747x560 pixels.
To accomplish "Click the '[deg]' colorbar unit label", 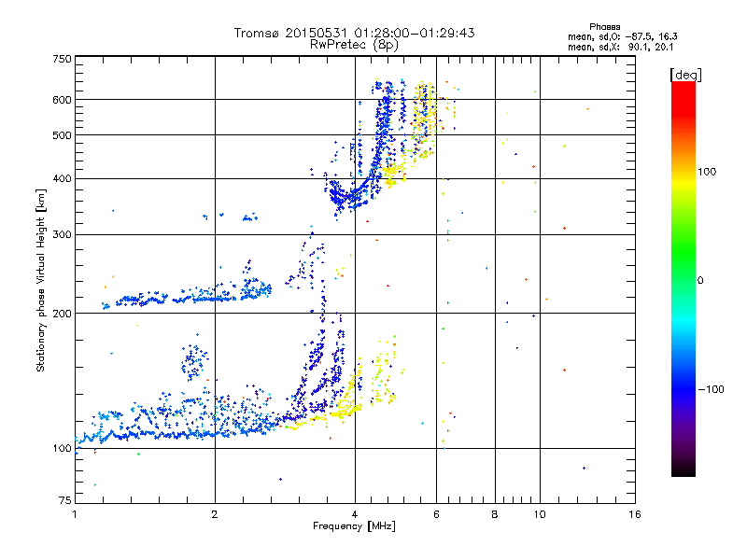I will click(685, 75).
